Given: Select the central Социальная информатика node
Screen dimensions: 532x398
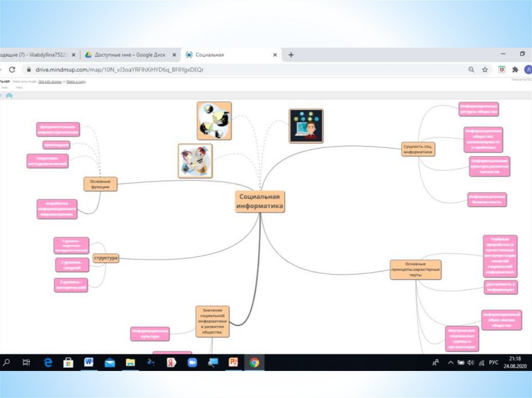Looking at the screenshot, I should (x=260, y=201).
